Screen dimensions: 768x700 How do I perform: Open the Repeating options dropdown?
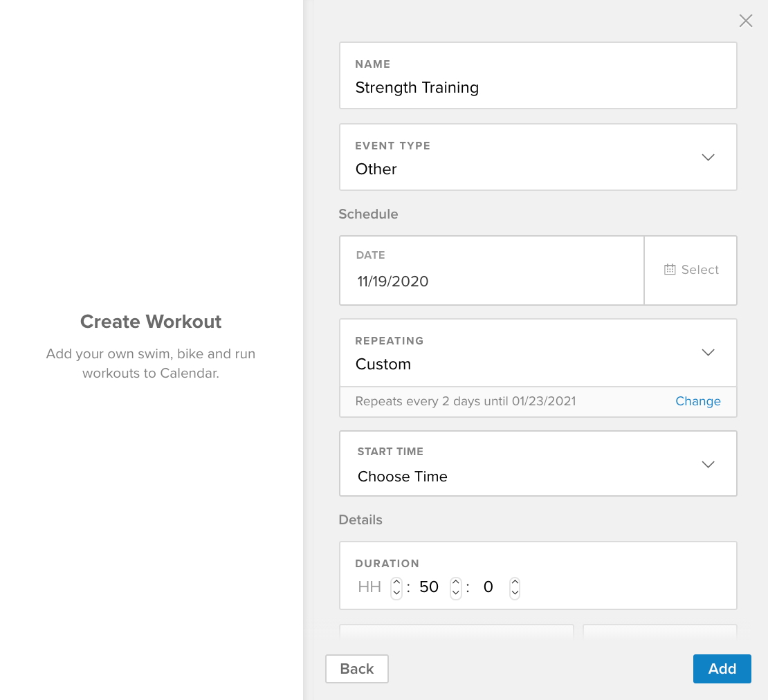(708, 352)
